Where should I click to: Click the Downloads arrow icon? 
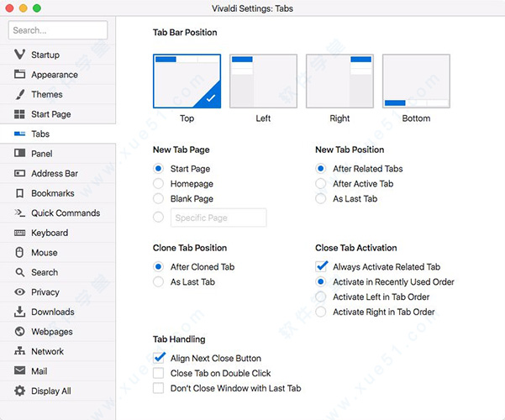pyautogui.click(x=19, y=312)
